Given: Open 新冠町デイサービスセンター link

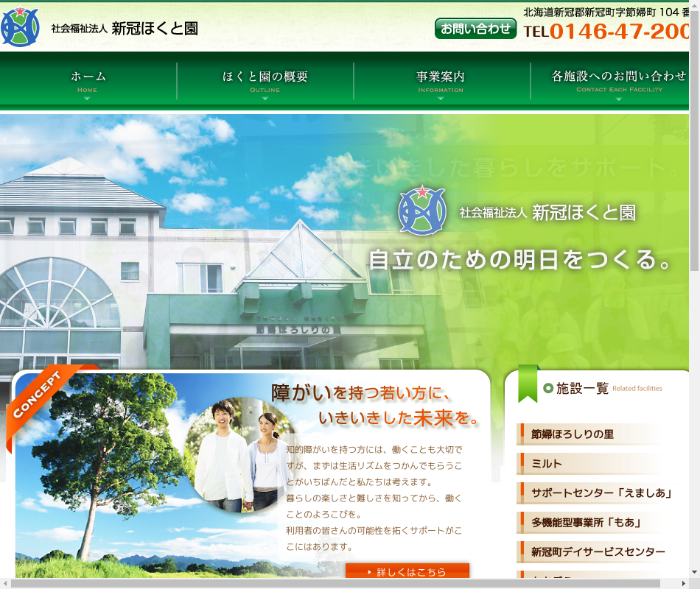Looking at the screenshot, I should [598, 552].
